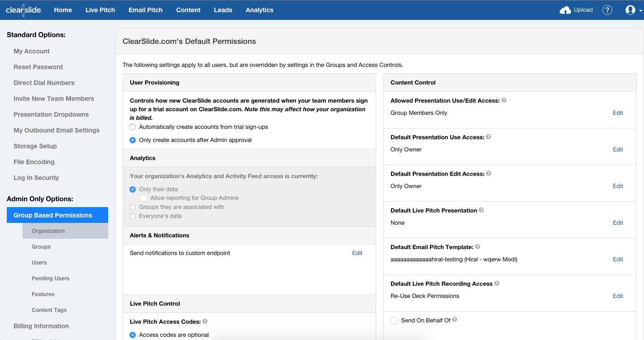Open the help question mark icon in header

[607, 10]
